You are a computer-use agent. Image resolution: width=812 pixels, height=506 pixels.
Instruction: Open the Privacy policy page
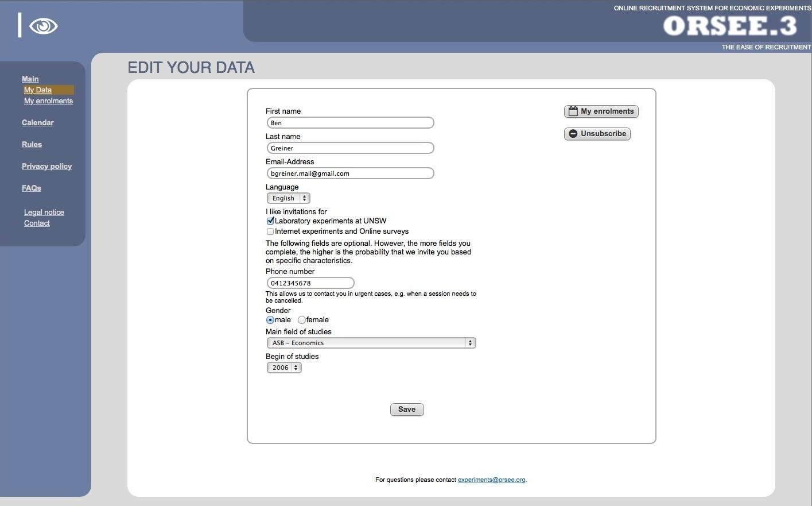click(46, 166)
